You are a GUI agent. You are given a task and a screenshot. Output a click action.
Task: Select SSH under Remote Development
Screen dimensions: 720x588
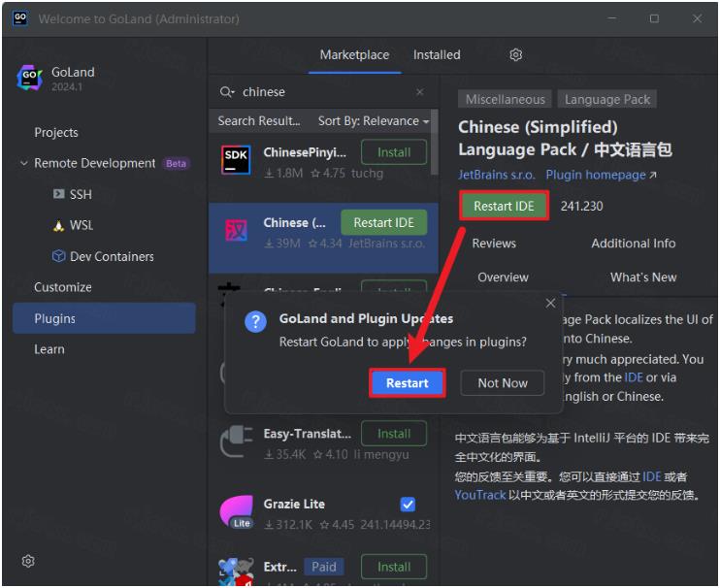81,195
